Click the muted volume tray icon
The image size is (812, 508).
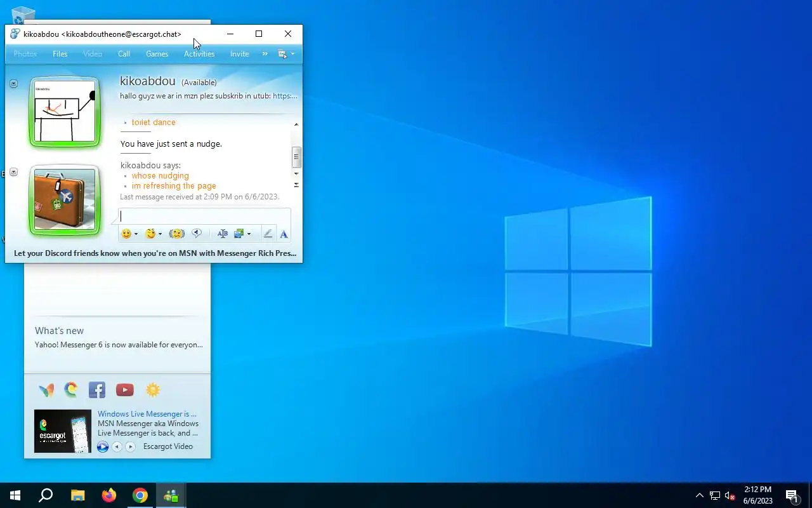[x=730, y=495]
